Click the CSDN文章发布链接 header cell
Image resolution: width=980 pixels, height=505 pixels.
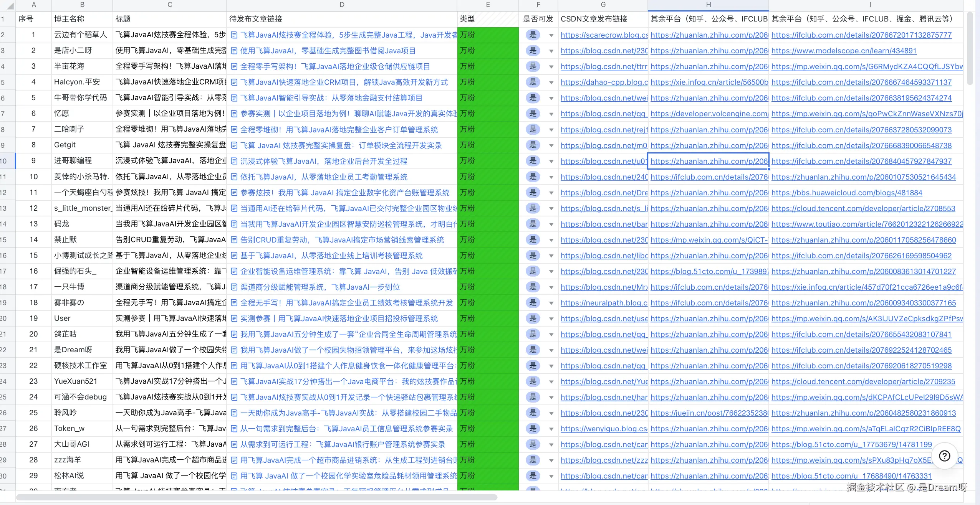603,19
